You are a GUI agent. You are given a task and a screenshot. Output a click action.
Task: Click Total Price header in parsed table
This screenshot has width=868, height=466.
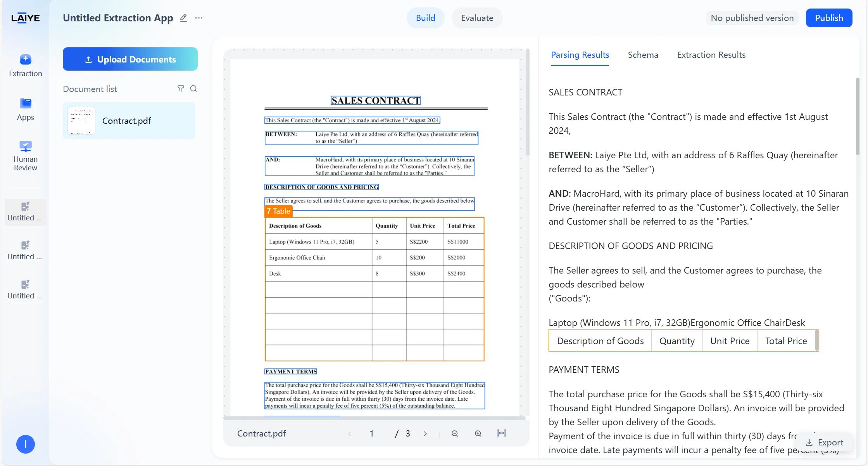pos(786,341)
